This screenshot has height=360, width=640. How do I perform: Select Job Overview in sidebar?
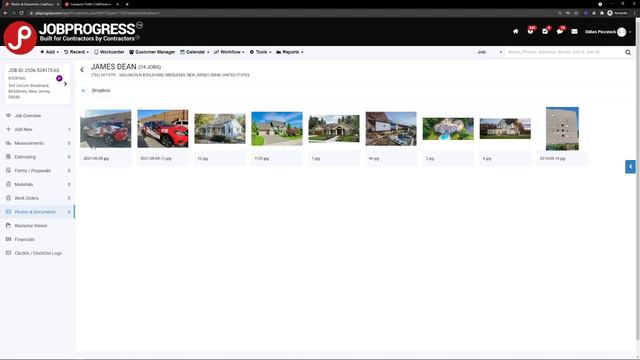pos(38,116)
